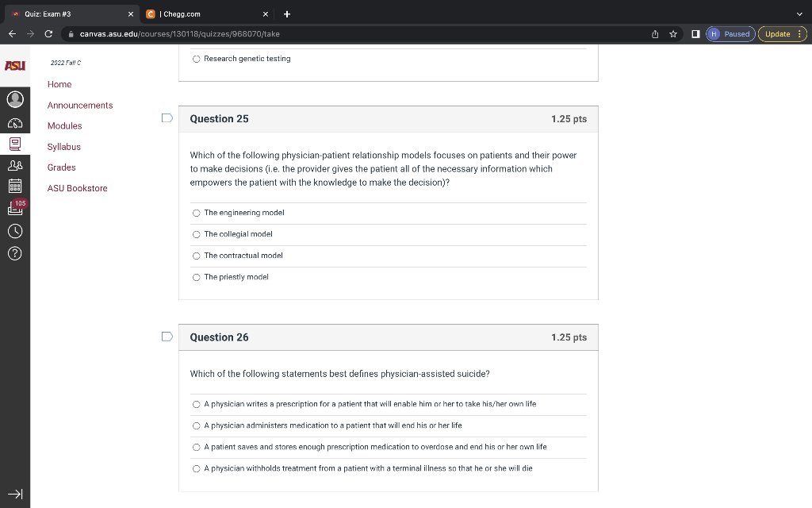Viewport: 812px width, 508px height.
Task: Expand the global navigation arrow icon
Action: coord(15,494)
